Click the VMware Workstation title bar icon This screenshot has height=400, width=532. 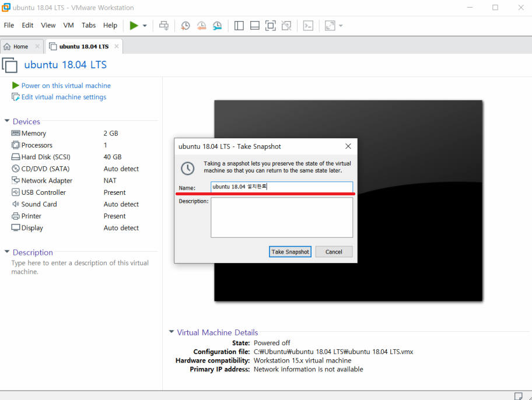click(6, 7)
